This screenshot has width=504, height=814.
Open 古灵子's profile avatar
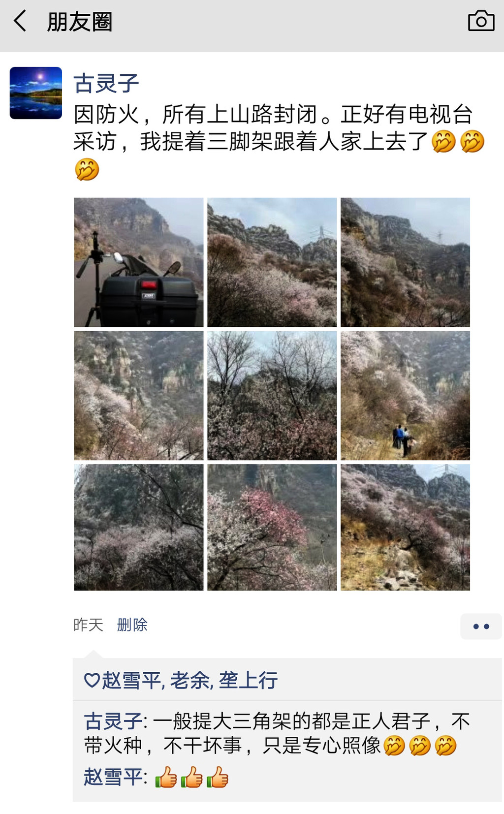(36, 93)
